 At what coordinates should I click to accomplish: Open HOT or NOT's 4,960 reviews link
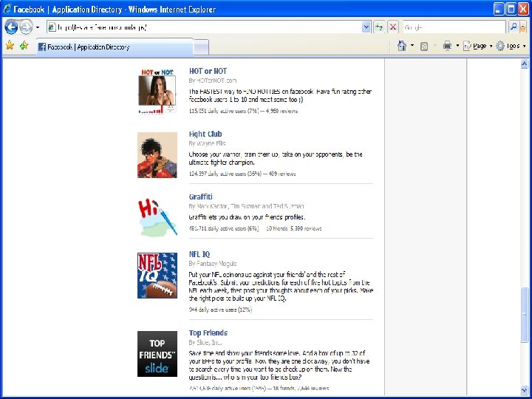click(x=282, y=111)
